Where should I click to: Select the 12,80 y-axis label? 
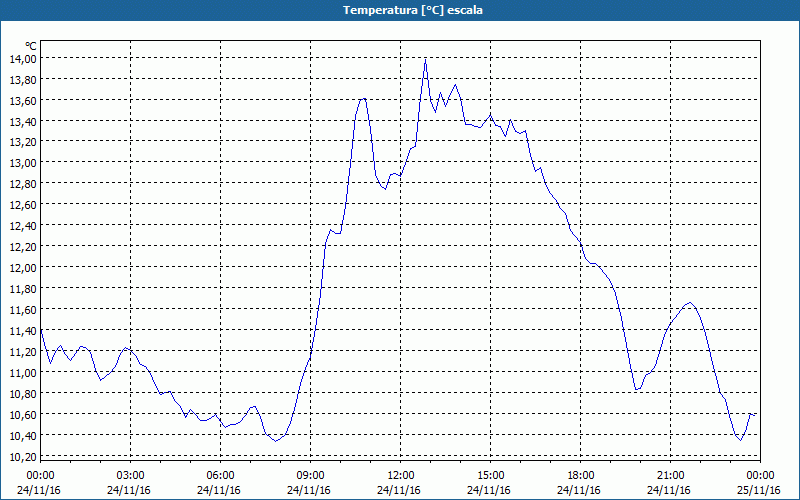[23, 183]
